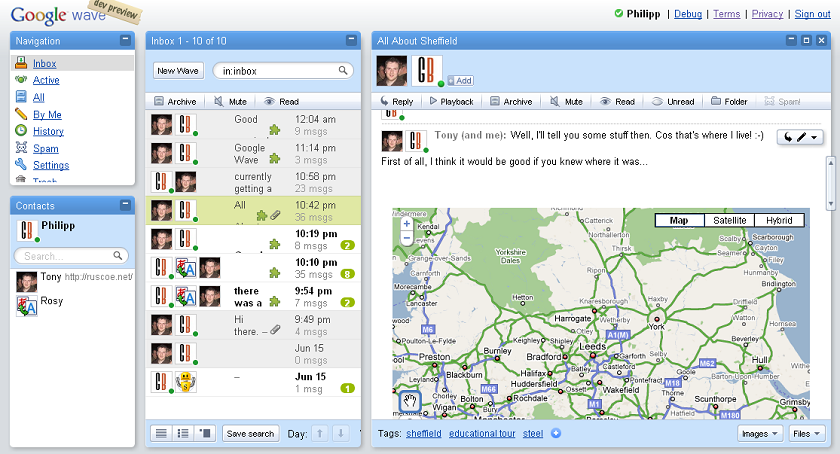Open the wave from 12:04 am
Viewport: 840px width, 454px height.
pos(253,125)
